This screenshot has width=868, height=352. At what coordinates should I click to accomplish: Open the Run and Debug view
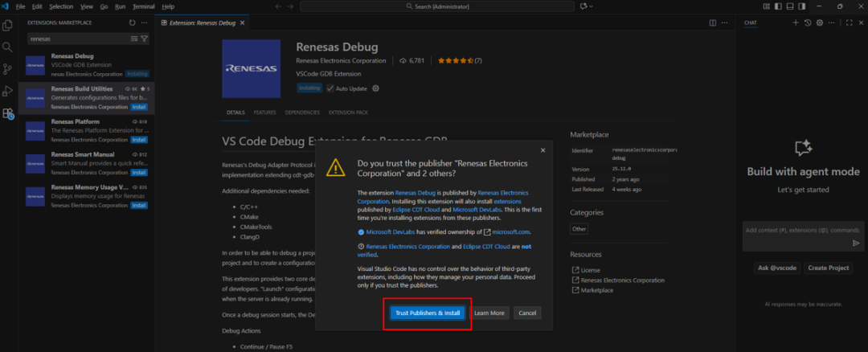click(8, 91)
